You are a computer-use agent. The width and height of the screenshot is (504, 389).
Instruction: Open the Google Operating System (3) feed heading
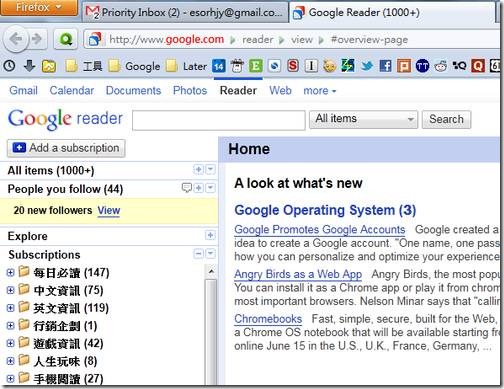click(x=325, y=210)
